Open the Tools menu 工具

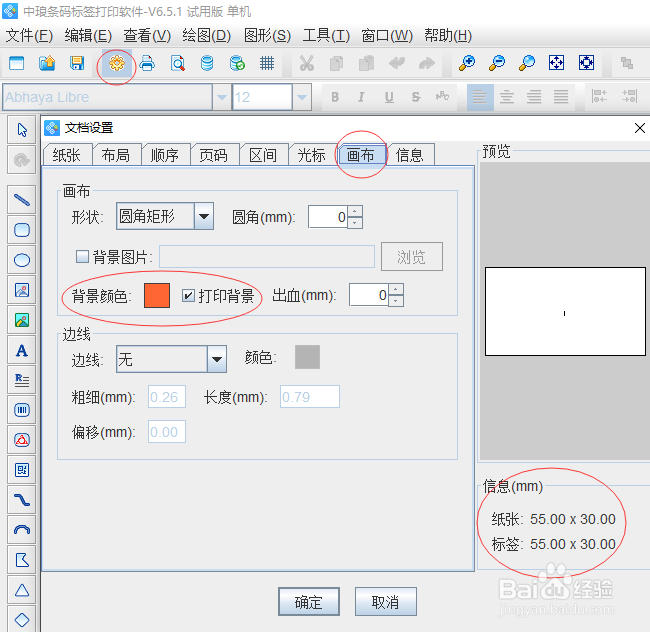tap(326, 36)
